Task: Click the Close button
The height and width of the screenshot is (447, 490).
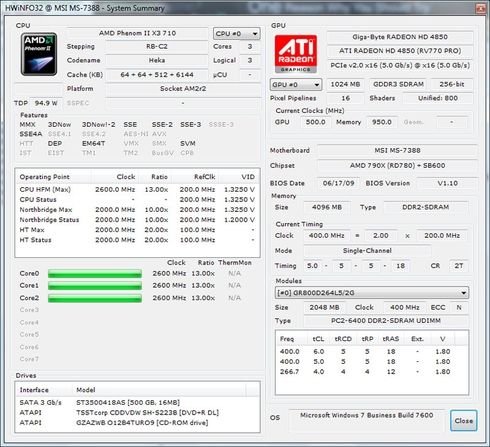Action: point(464,421)
